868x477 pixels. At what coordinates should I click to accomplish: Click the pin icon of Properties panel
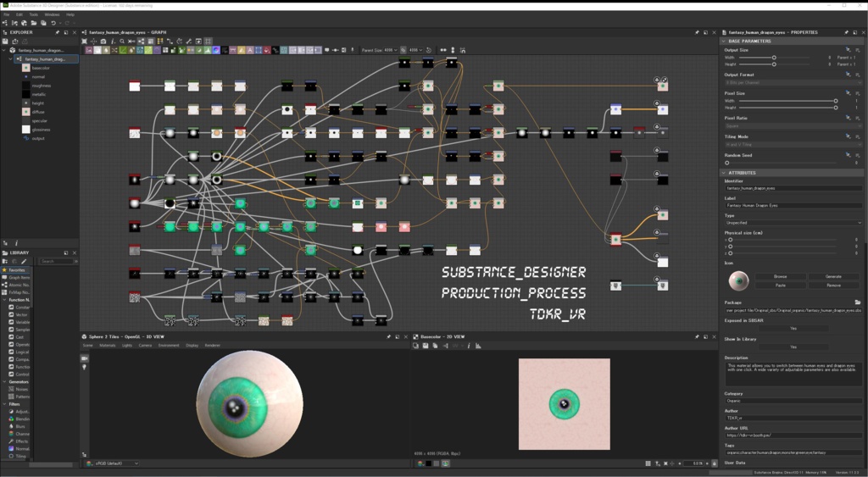point(846,33)
